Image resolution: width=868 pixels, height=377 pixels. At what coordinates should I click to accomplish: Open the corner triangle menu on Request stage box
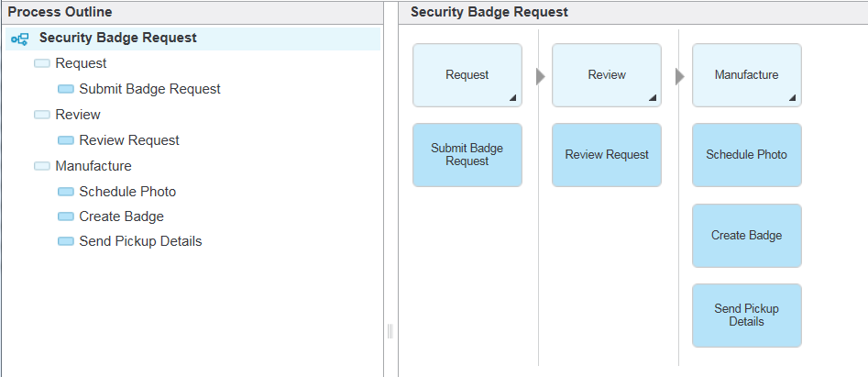click(512, 98)
